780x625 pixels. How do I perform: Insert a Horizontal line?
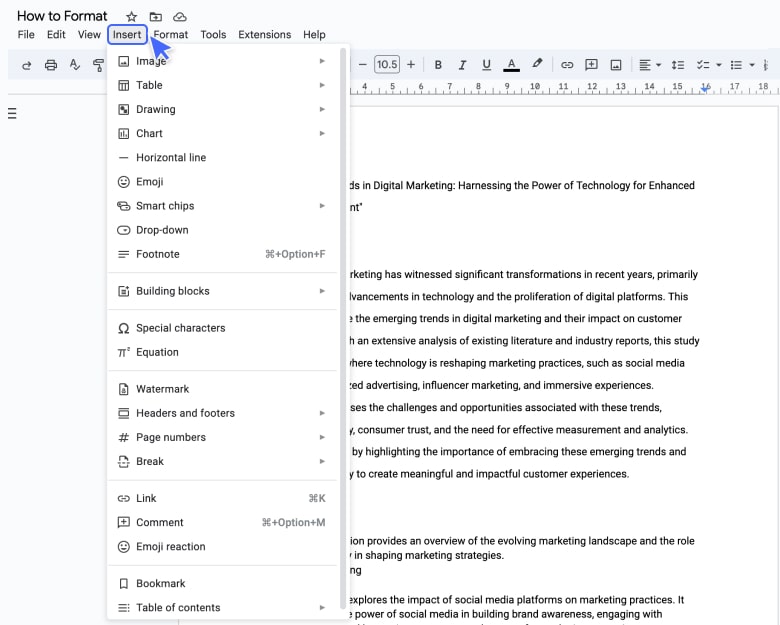tap(222, 158)
